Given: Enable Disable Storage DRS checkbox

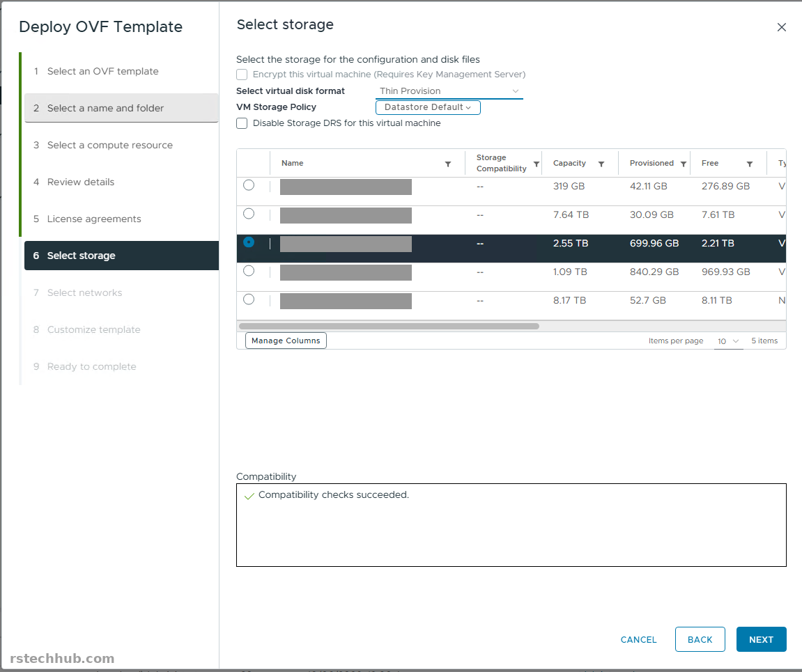Looking at the screenshot, I should (242, 123).
